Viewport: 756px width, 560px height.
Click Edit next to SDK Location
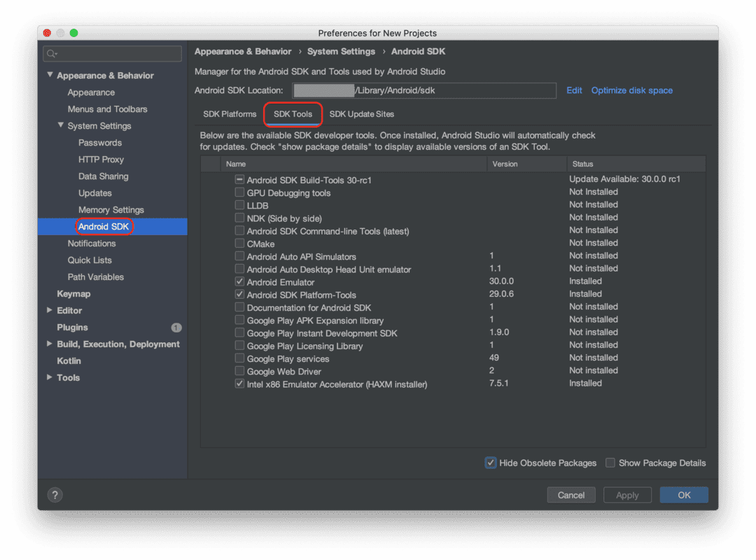(574, 90)
